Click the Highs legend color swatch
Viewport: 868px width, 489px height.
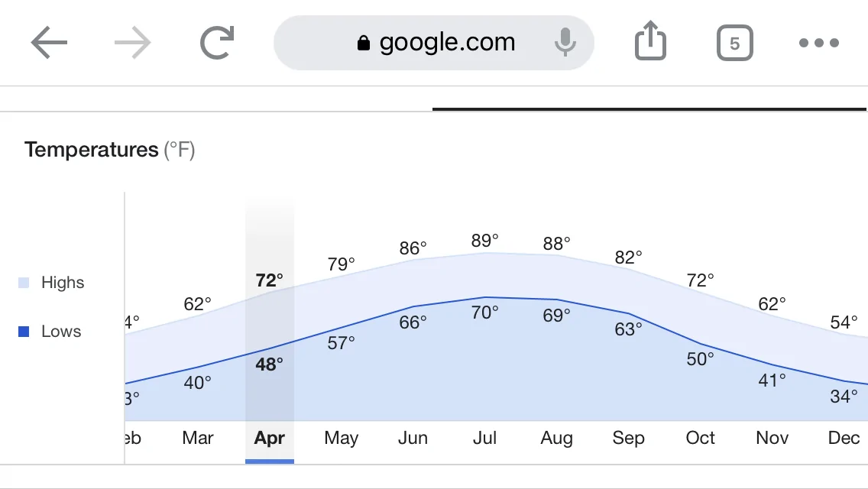pos(23,283)
